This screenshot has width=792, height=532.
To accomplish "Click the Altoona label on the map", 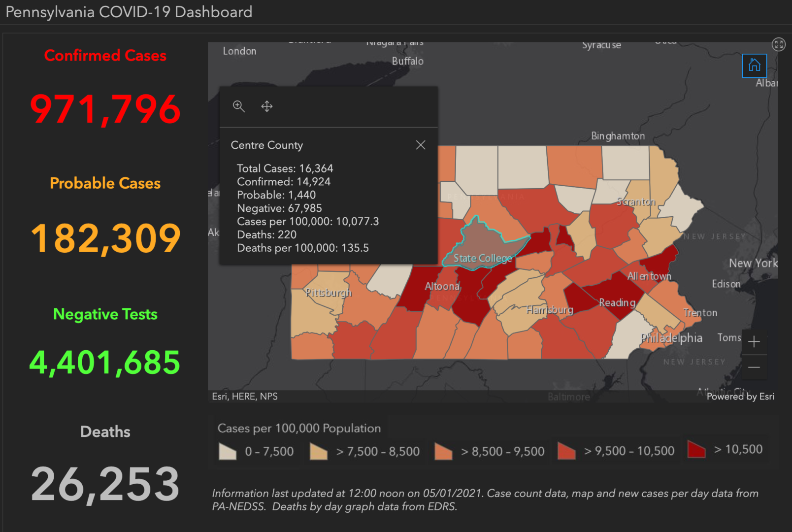I will click(x=442, y=286).
